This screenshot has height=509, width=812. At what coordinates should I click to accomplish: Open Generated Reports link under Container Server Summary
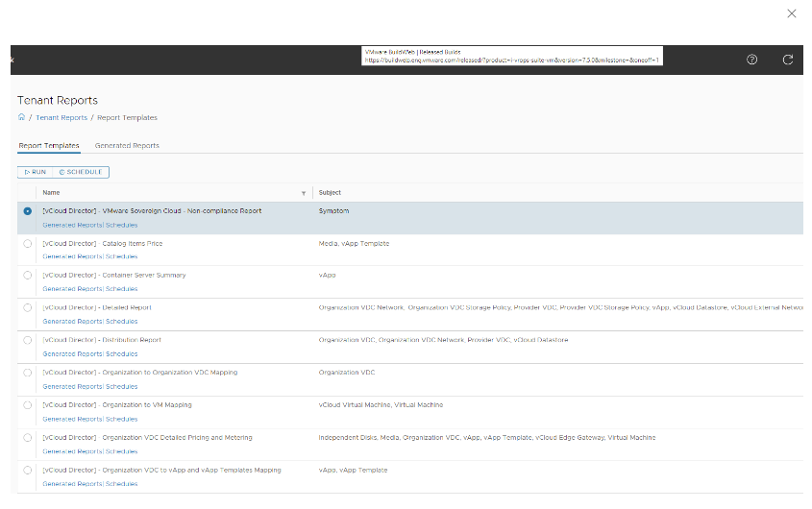(73, 289)
